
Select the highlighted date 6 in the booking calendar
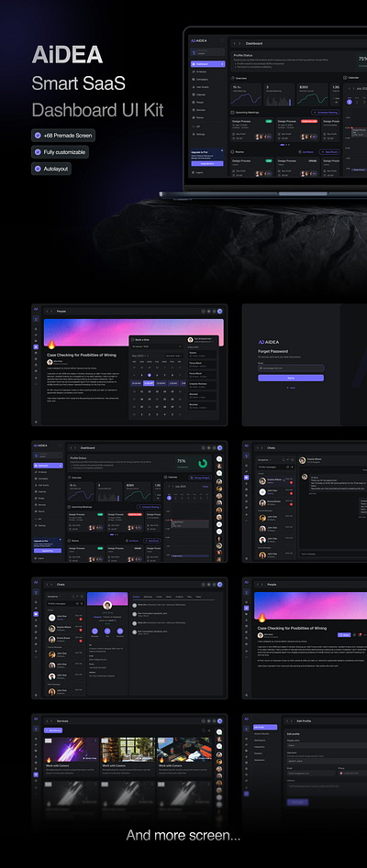click(x=150, y=375)
